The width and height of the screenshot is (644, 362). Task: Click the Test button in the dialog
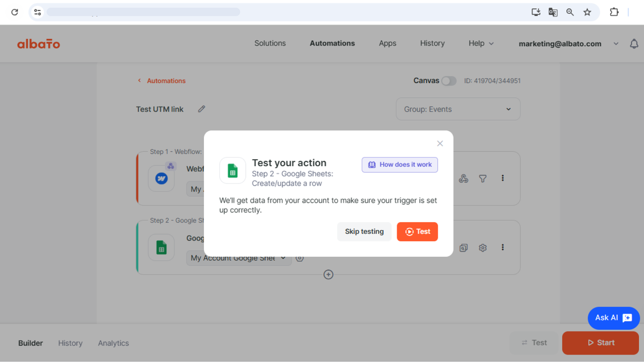[417, 231]
